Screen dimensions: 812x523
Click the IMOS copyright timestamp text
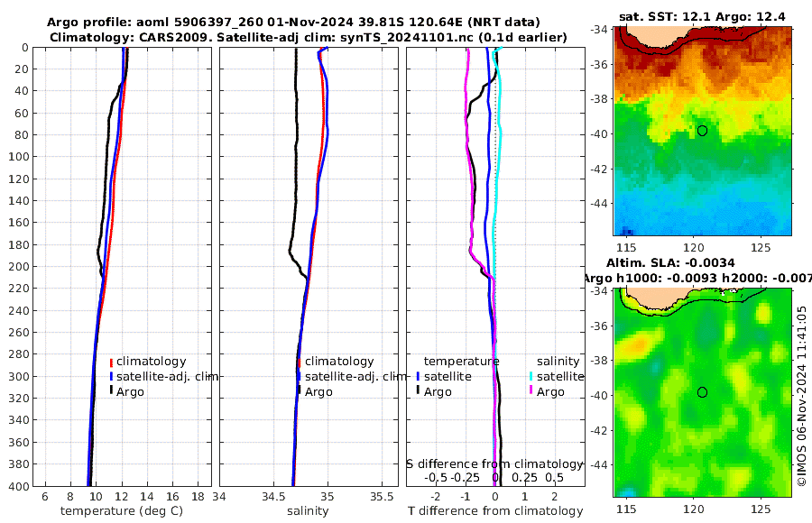802,395
